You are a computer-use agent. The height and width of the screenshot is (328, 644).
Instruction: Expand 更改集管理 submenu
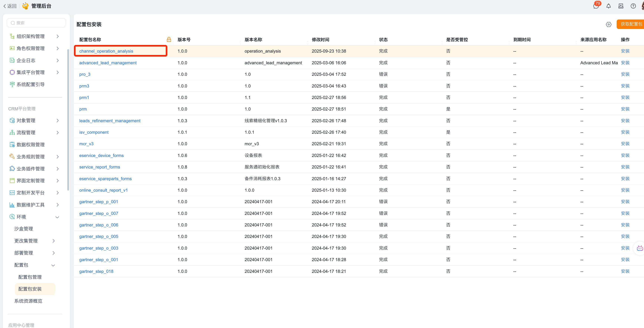53,241
